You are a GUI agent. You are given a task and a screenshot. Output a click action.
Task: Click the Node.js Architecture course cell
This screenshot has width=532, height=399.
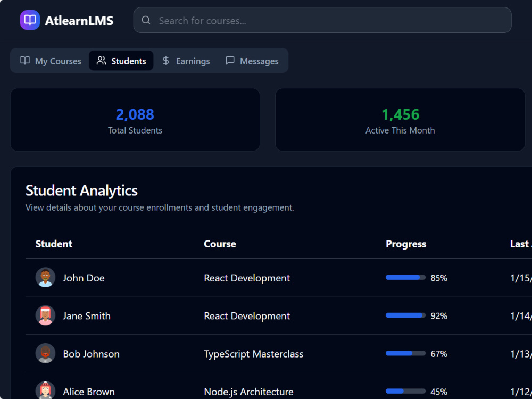point(248,392)
